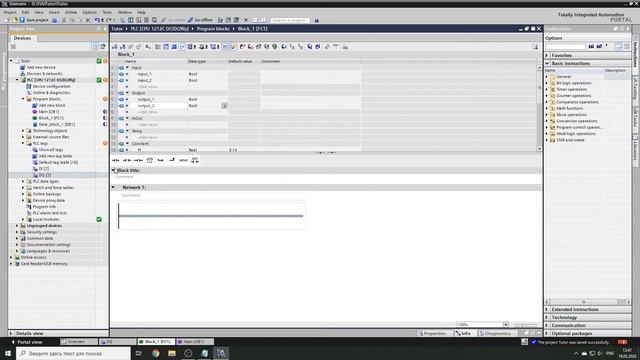Click the first icon in block editor toolbar
Viewport: 640px width, 360px height.
point(115,47)
